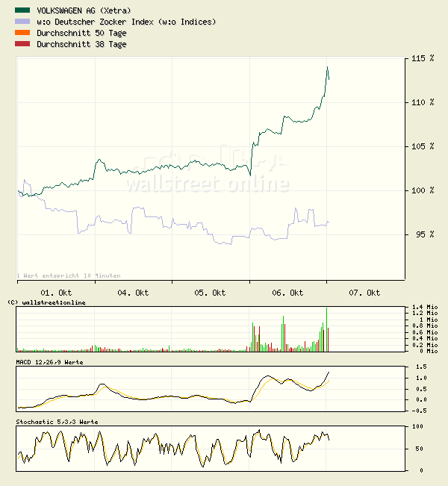Image resolution: width=448 pixels, height=486 pixels.
Task: Click the '1.5' MACD axis label
Action: click(x=421, y=367)
